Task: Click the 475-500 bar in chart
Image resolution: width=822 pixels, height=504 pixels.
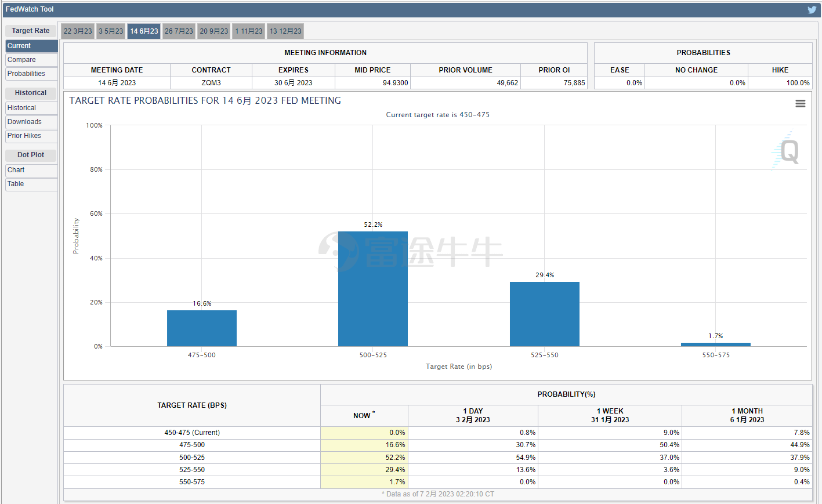Action: point(202,328)
